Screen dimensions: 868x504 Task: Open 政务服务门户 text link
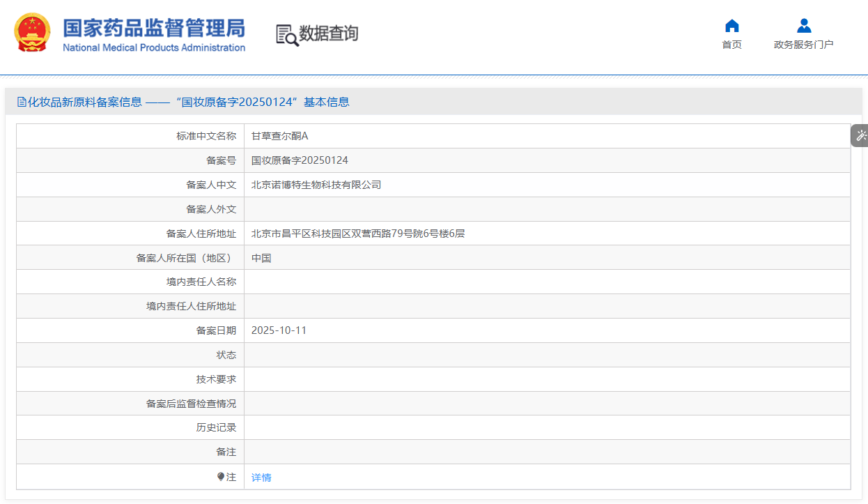[803, 45]
